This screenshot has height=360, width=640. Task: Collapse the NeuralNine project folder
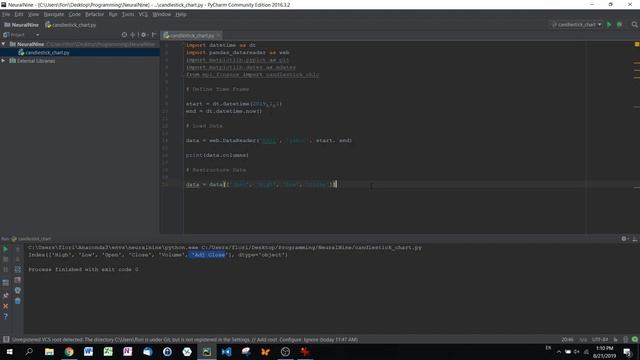[4, 44]
